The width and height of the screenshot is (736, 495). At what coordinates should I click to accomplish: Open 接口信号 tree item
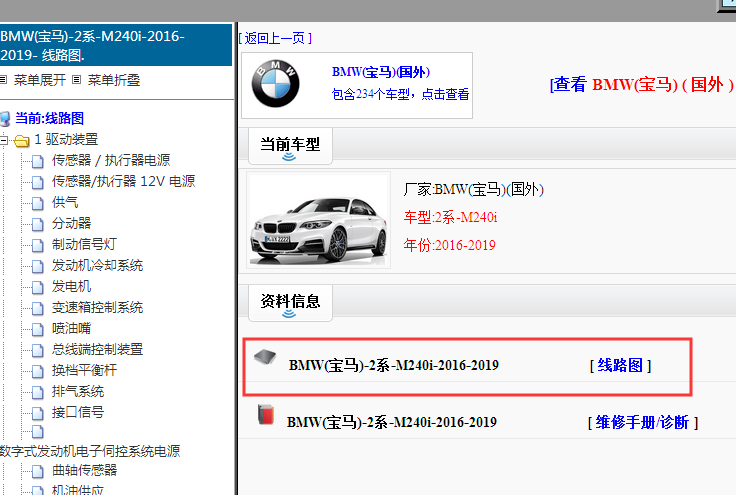click(78, 412)
